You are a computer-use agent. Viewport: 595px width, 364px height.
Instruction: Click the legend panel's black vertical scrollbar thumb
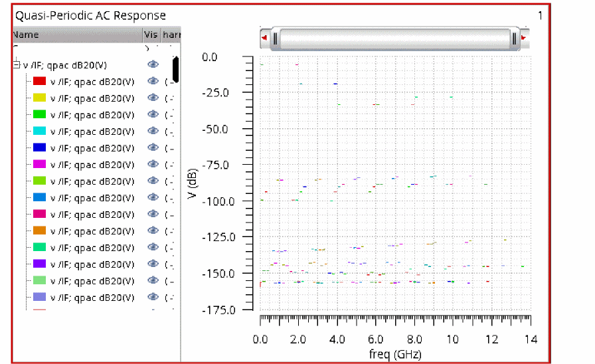176,70
